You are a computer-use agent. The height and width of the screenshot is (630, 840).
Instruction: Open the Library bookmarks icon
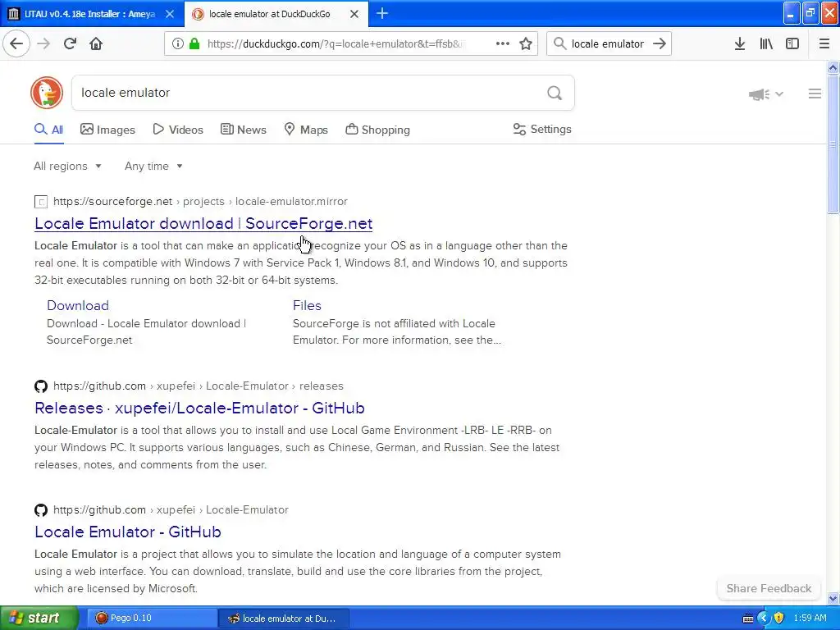(x=766, y=44)
